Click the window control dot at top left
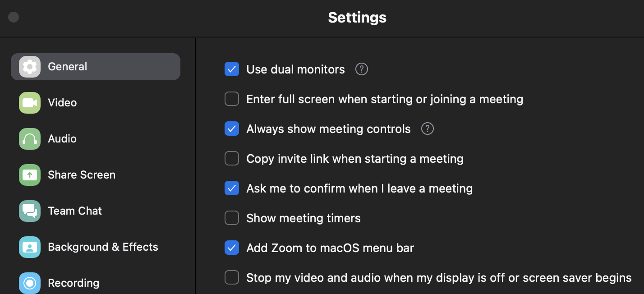The width and height of the screenshot is (644, 294). (x=13, y=17)
